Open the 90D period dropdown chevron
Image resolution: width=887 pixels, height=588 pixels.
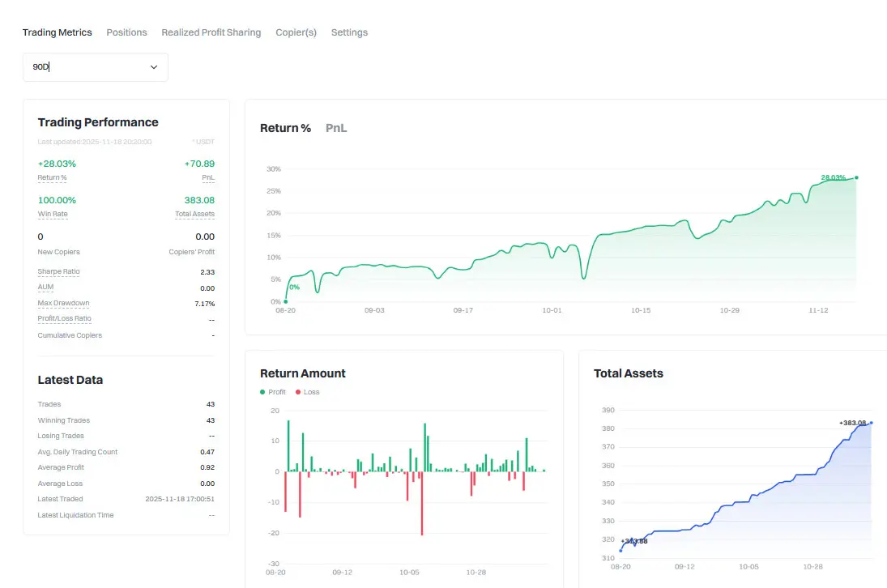[x=153, y=67]
